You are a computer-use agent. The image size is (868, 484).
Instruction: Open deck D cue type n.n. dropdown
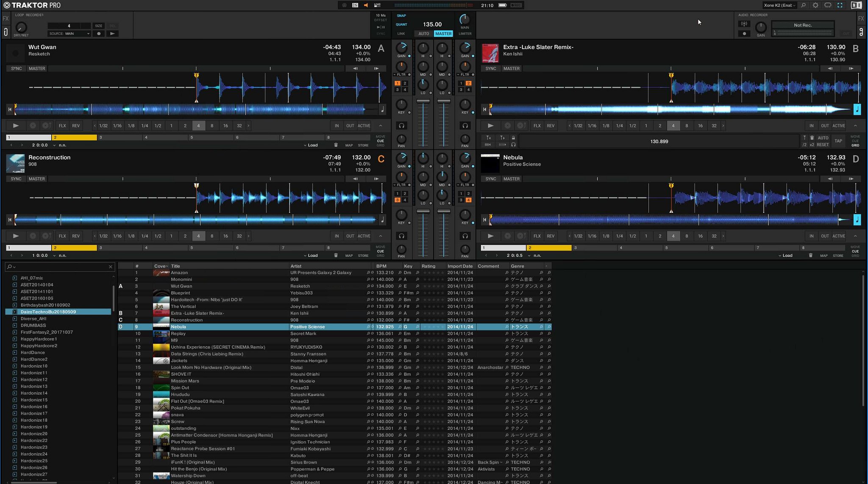[534, 255]
